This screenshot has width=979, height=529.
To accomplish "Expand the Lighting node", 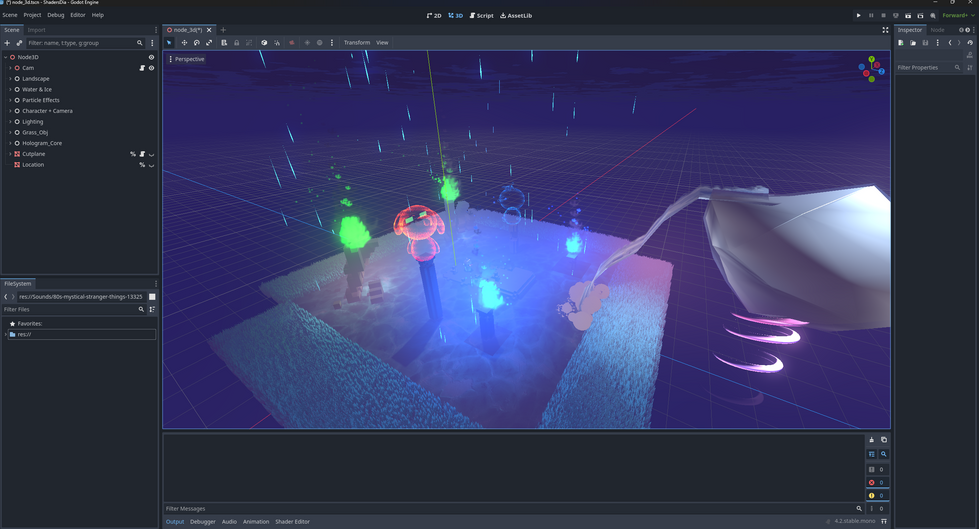I will click(x=10, y=122).
